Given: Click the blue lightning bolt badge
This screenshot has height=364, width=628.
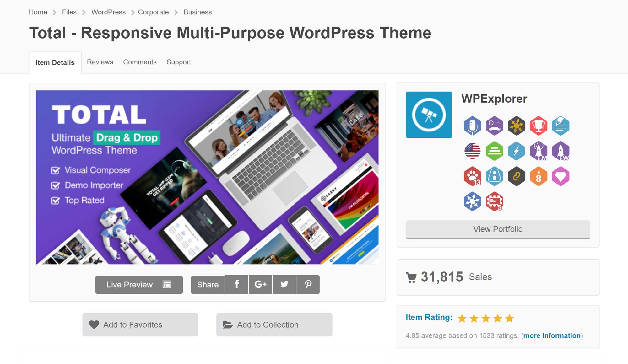Looking at the screenshot, I should (517, 151).
